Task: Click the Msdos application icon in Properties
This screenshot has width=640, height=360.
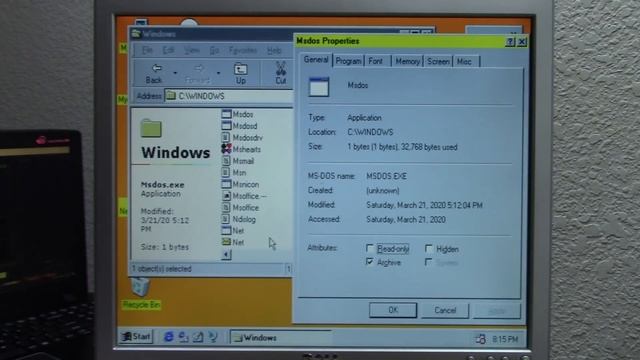Action: click(319, 86)
